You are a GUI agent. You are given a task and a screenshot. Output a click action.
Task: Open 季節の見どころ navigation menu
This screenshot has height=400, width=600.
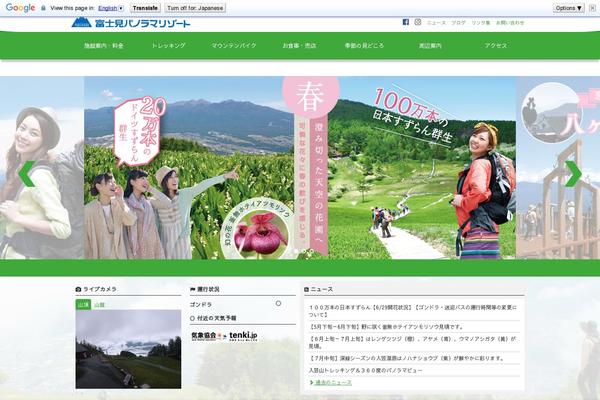pos(364,46)
